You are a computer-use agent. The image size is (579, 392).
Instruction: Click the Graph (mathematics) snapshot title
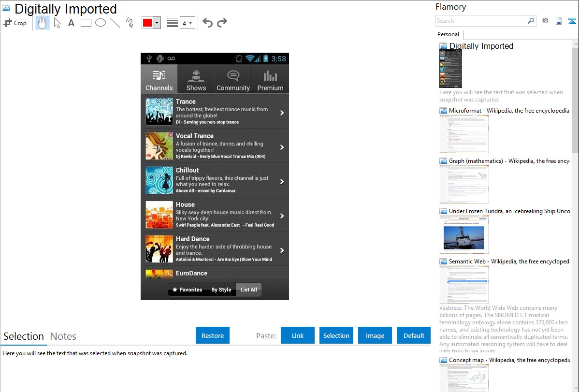[x=509, y=161]
